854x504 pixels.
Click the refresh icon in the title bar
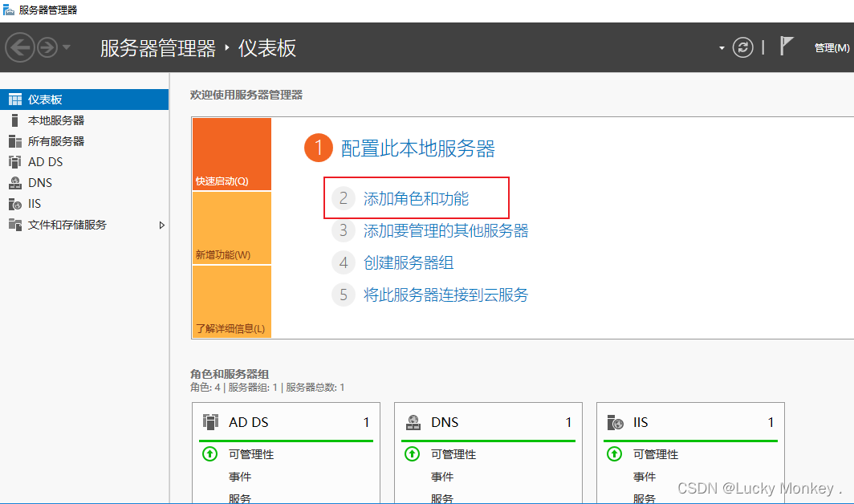pyautogui.click(x=742, y=47)
